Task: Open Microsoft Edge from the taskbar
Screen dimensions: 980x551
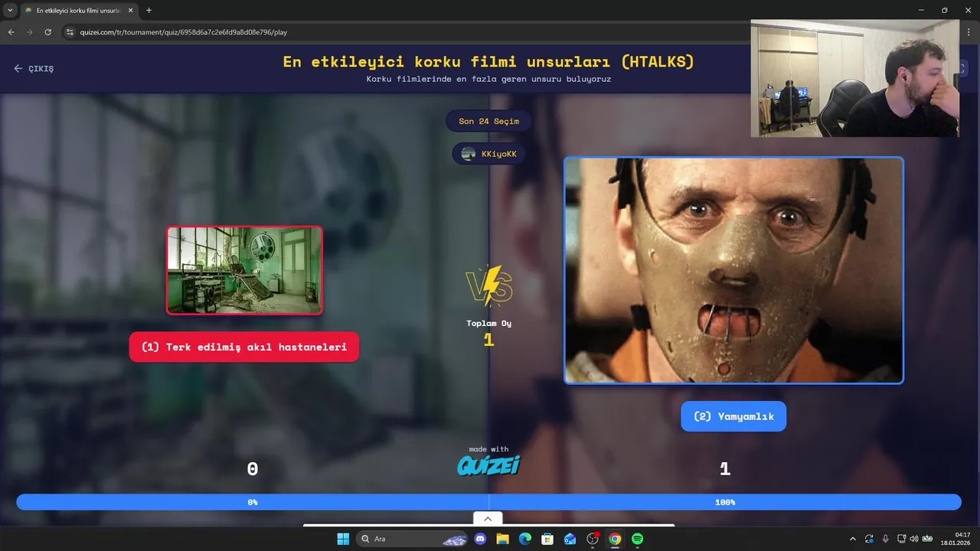Action: (525, 539)
